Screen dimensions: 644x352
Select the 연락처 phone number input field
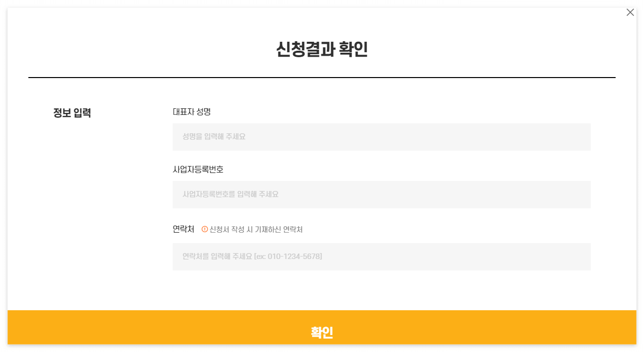381,257
